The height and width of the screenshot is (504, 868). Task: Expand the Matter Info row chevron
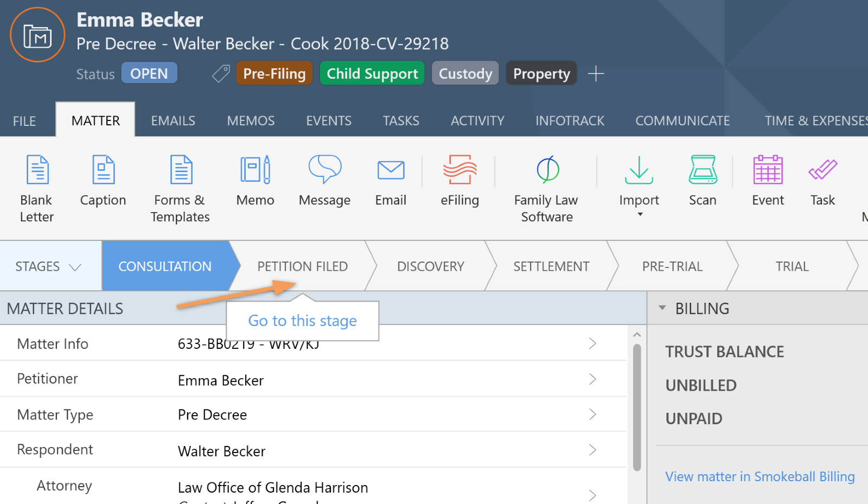pyautogui.click(x=592, y=343)
